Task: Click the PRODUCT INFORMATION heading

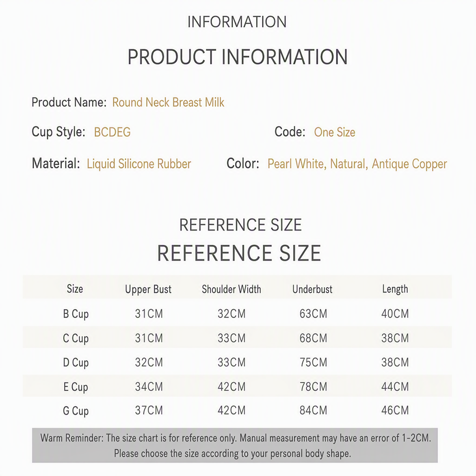Action: click(238, 57)
